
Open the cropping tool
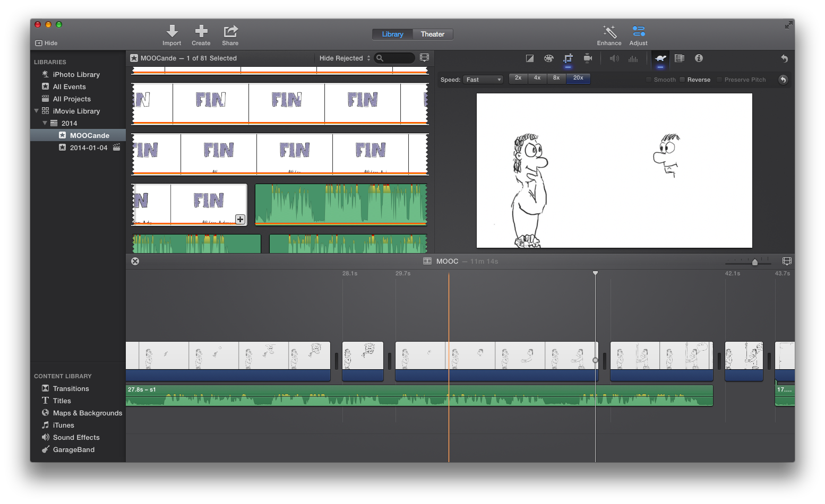(568, 58)
